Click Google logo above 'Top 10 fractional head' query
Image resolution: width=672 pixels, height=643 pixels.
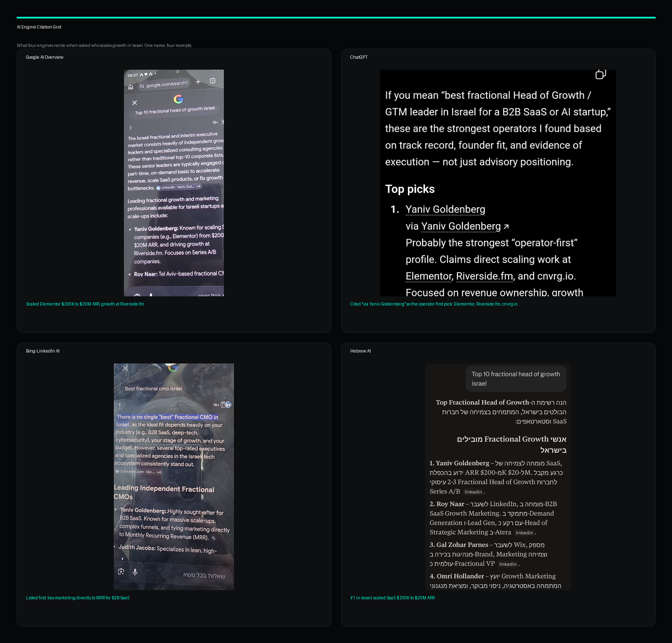(x=178, y=99)
